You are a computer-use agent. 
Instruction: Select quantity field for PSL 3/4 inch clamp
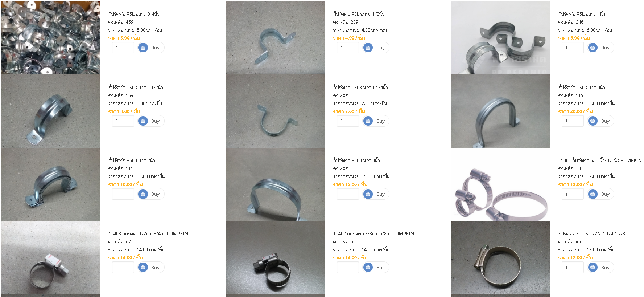(x=123, y=48)
